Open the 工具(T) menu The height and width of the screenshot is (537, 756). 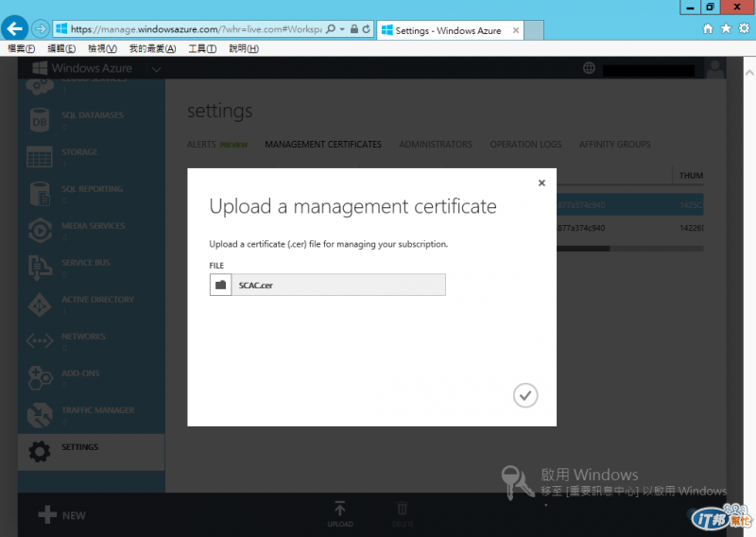(x=202, y=49)
